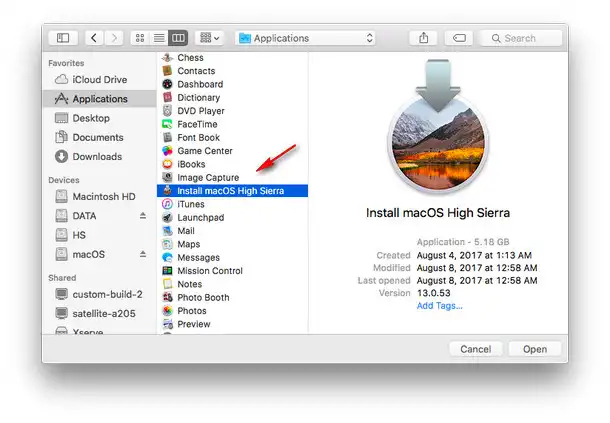Select iCloud Drive in sidebar
This screenshot has width=610, height=423.
point(100,79)
